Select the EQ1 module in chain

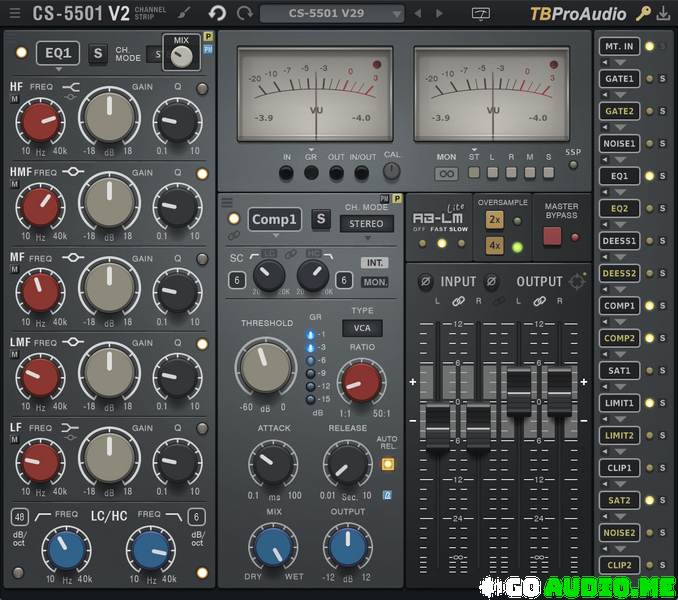click(619, 176)
